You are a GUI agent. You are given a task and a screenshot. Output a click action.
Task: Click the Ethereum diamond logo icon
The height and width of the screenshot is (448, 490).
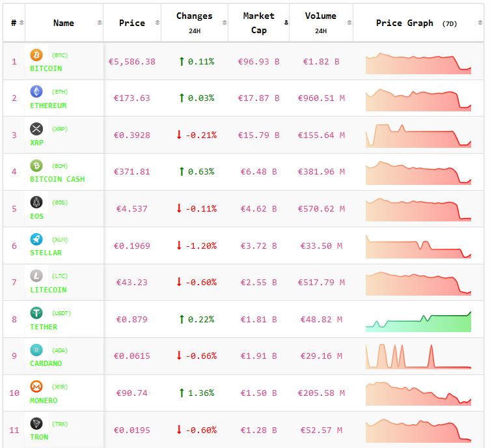[x=36, y=92]
